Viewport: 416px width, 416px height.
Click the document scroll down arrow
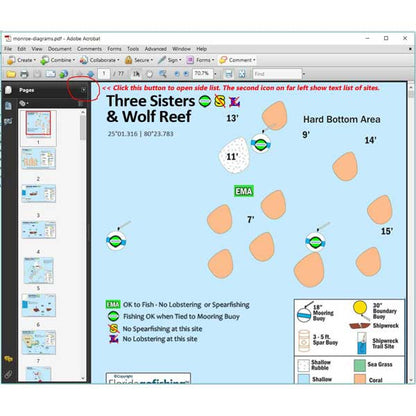coord(411,380)
